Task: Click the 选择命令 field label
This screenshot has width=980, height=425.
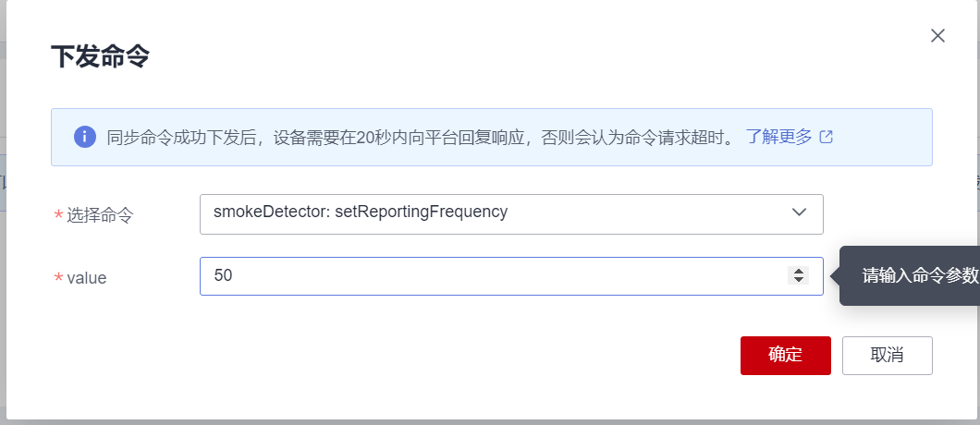Action: click(x=100, y=214)
